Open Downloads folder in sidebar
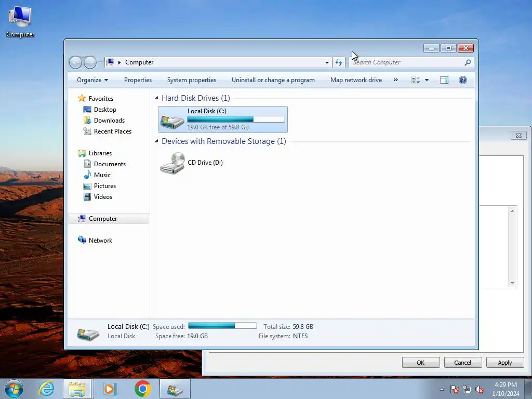 [109, 121]
